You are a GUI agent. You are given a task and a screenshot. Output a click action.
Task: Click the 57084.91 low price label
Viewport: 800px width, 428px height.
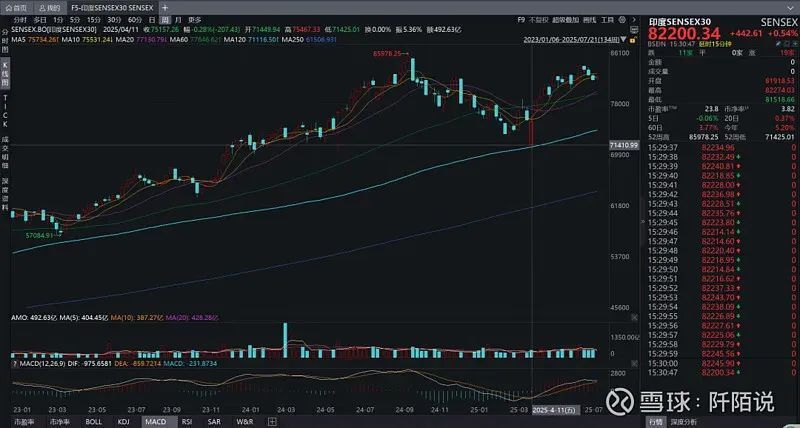click(x=41, y=235)
